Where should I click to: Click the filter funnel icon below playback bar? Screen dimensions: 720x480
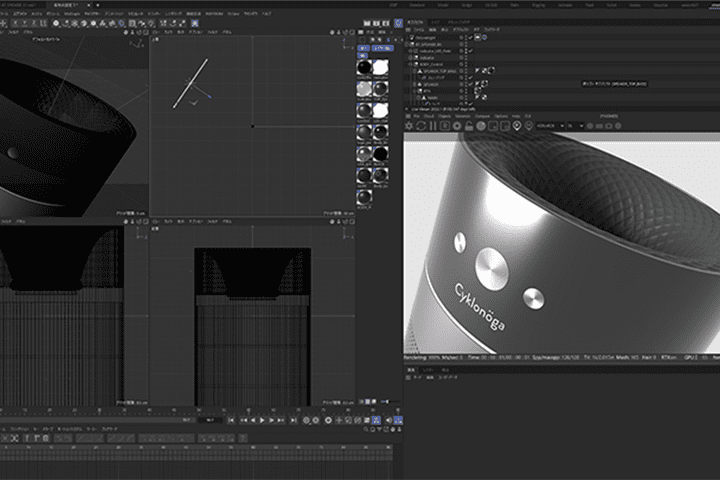coord(379,429)
